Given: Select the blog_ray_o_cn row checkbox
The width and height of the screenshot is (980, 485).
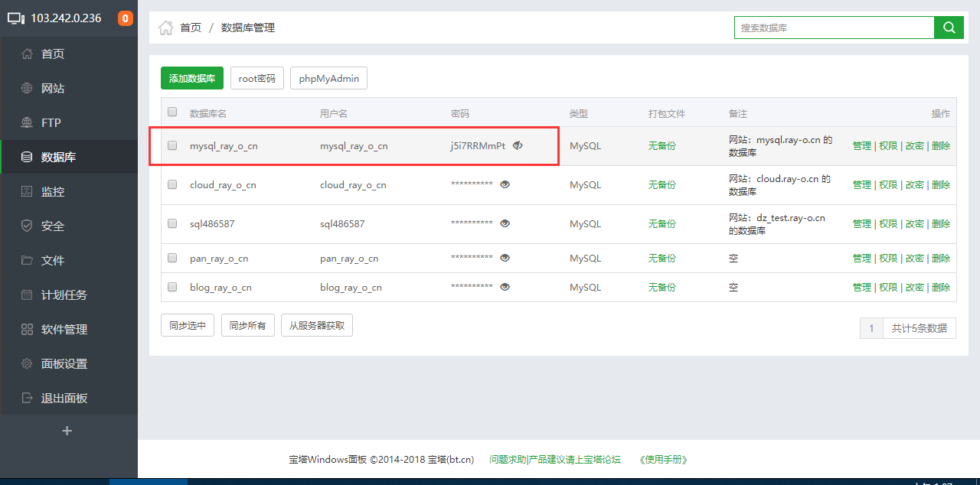Looking at the screenshot, I should pyautogui.click(x=172, y=287).
